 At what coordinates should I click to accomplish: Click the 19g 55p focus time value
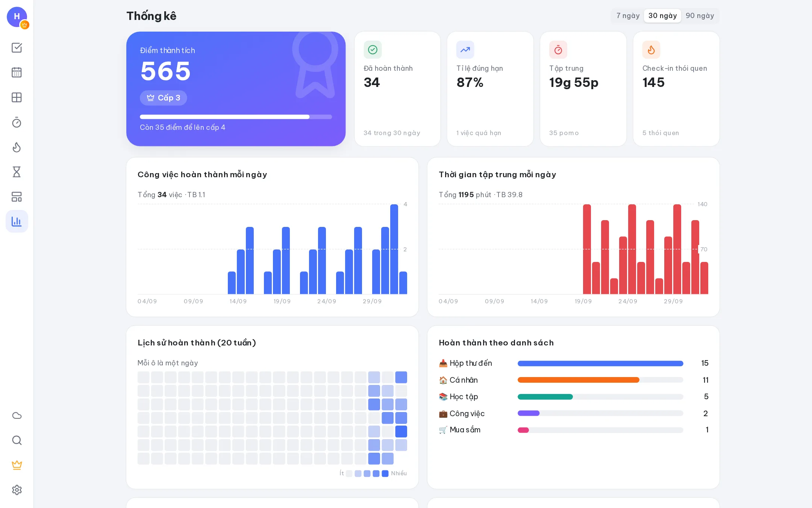click(574, 82)
